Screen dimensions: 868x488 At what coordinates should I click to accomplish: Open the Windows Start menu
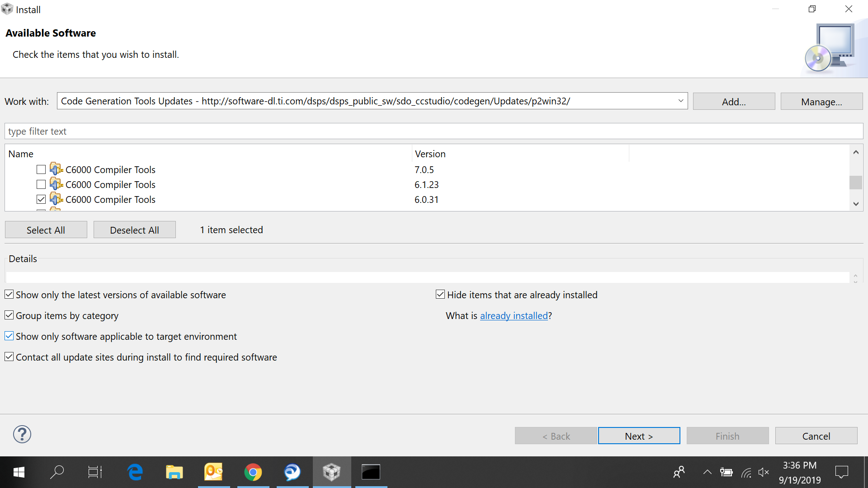tap(19, 473)
